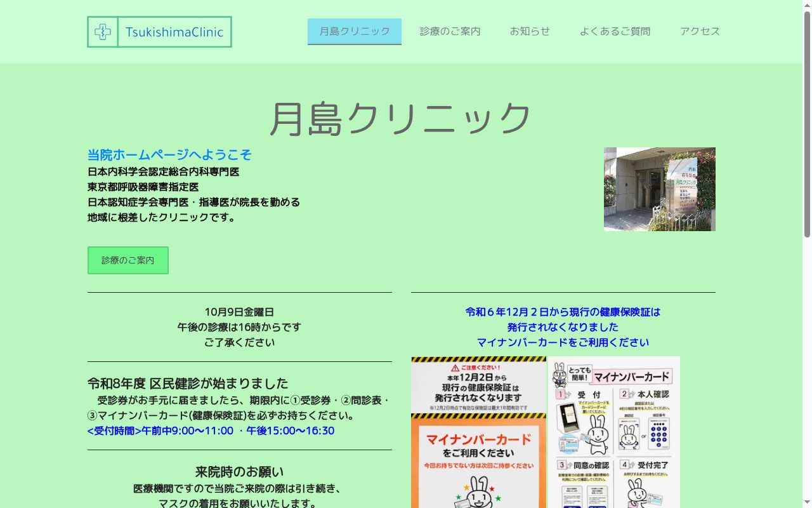Click the マスクの着用をお願いいたします line

[239, 504]
